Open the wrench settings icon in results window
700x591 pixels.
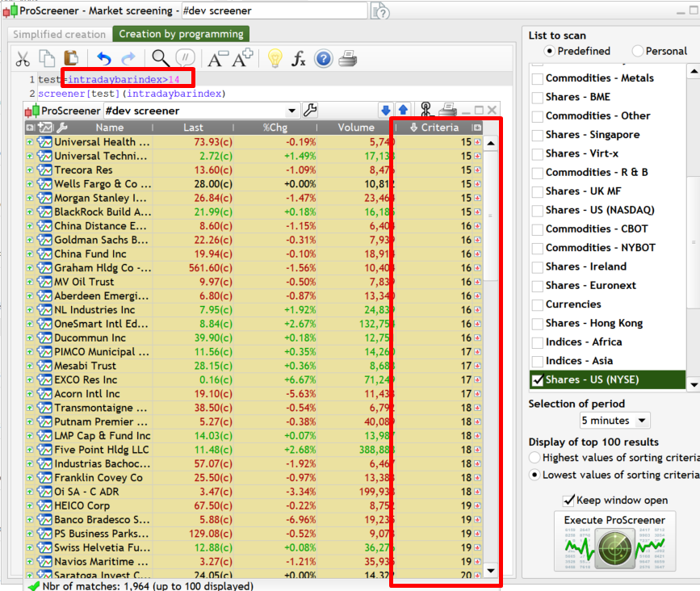310,110
